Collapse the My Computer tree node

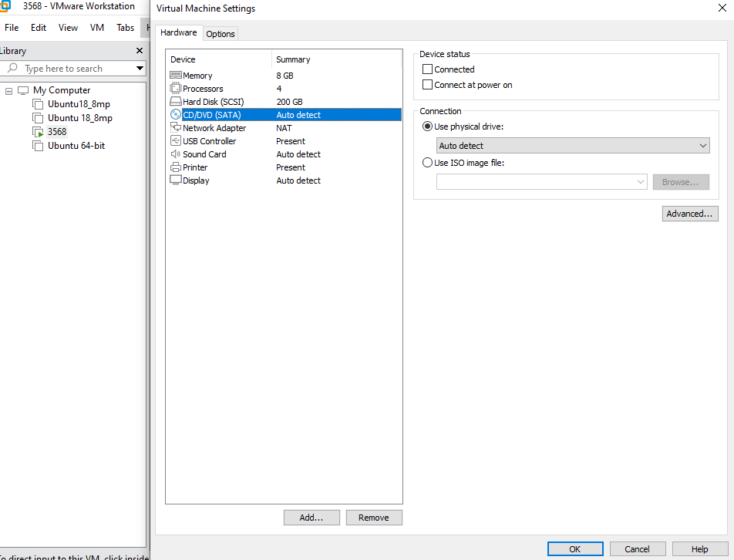pos(9,91)
